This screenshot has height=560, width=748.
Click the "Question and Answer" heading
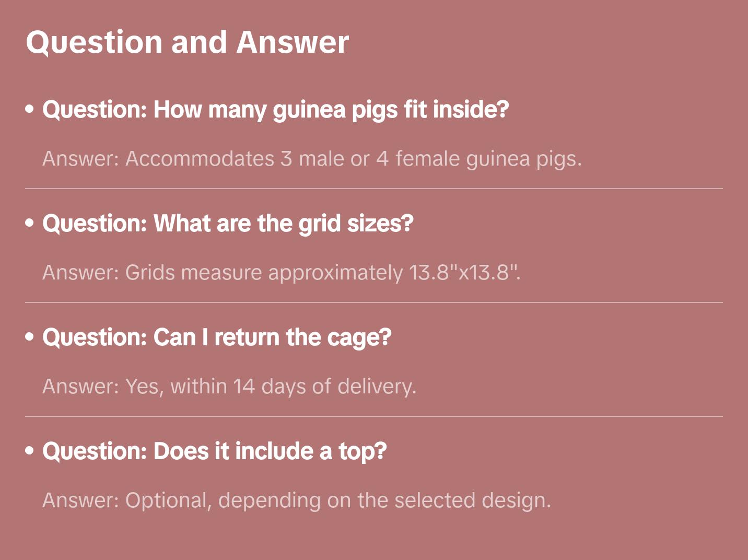(187, 42)
